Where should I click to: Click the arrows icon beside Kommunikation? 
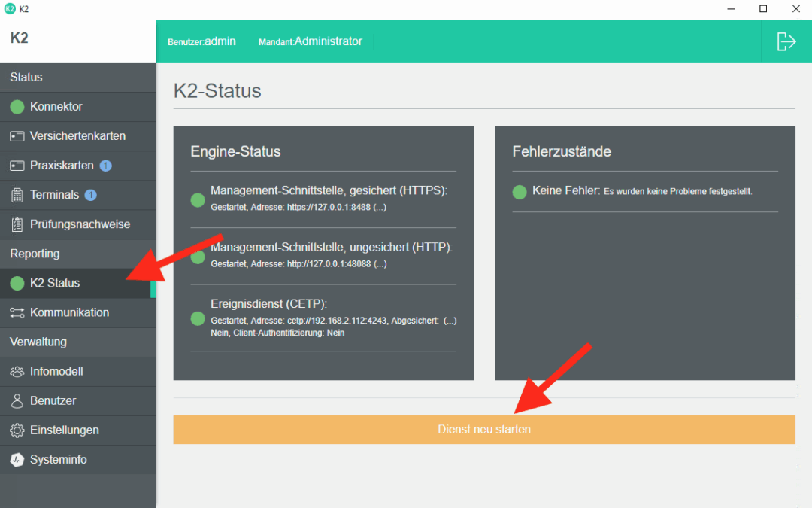pos(17,312)
